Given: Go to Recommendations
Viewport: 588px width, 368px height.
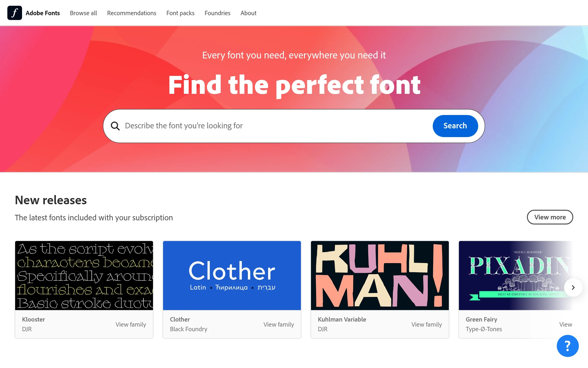Looking at the screenshot, I should coord(132,13).
